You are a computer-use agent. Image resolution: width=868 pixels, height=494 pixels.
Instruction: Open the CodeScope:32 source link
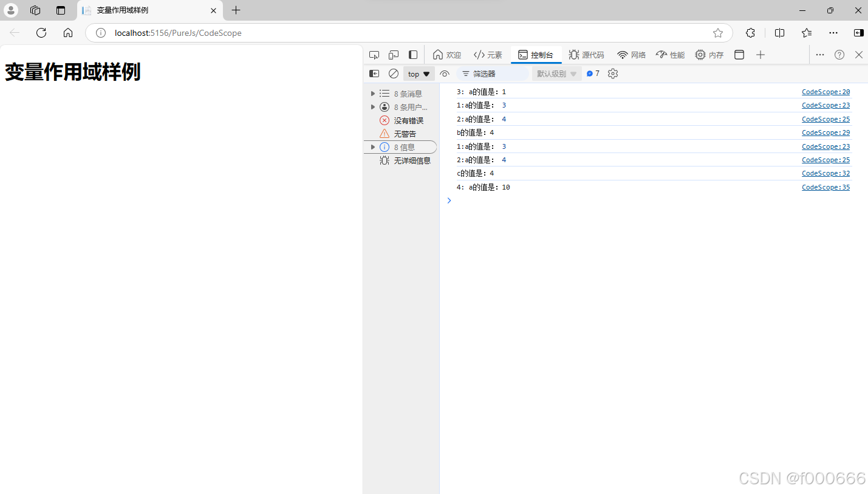[825, 173]
